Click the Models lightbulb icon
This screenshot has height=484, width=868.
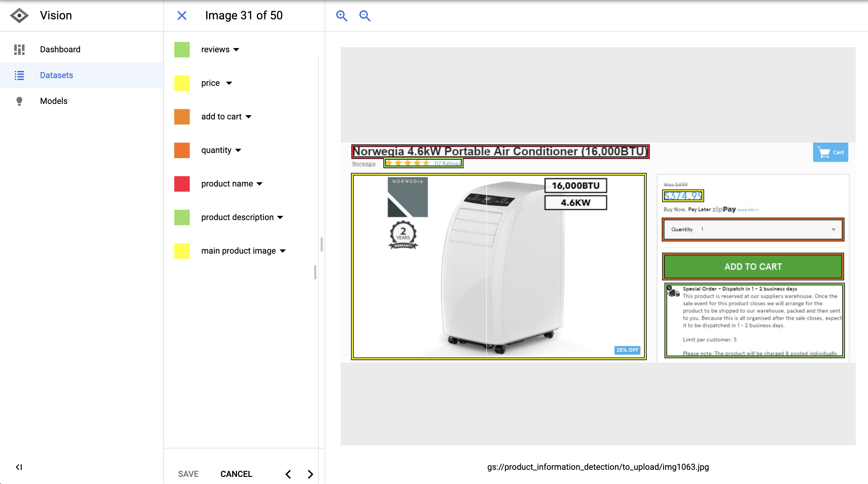(19, 101)
